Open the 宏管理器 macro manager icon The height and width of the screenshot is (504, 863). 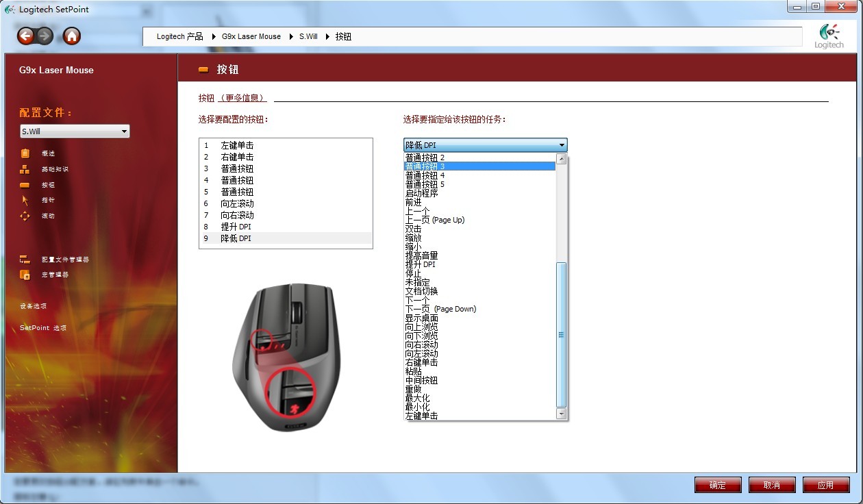tap(25, 275)
